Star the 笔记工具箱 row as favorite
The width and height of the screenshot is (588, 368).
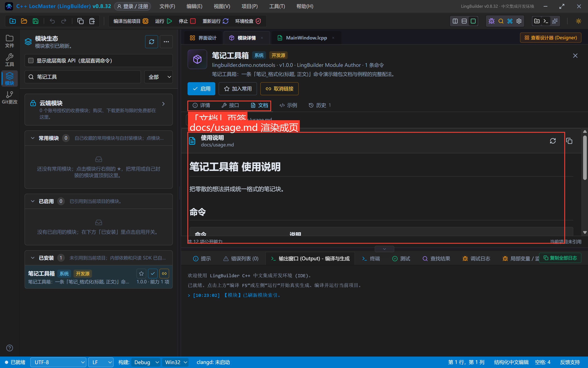141,274
